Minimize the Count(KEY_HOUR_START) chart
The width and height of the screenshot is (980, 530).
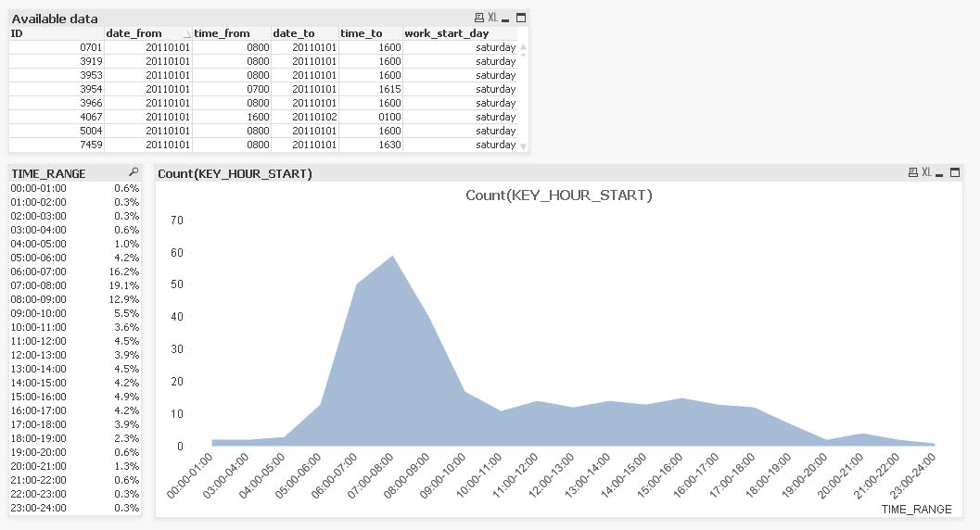[939, 173]
